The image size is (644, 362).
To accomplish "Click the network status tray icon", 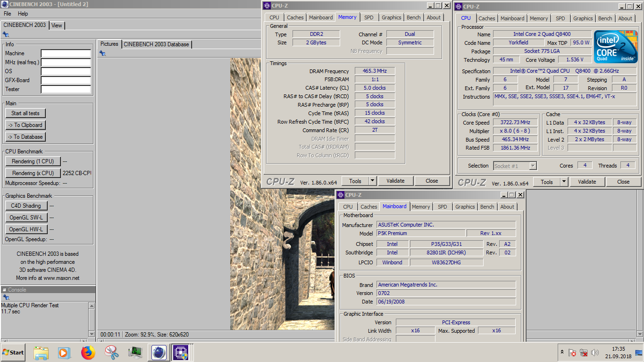I will coord(584,353).
